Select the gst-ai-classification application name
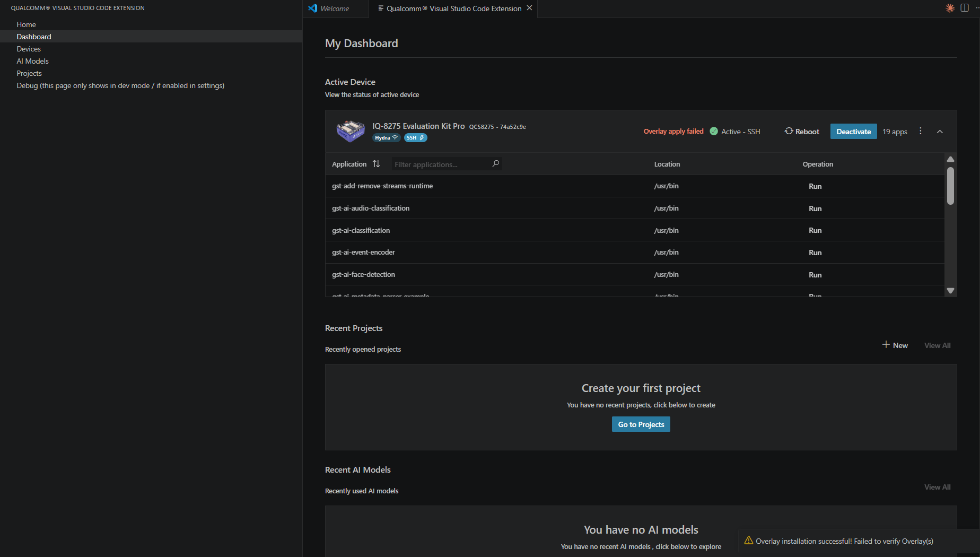The image size is (980, 557). click(361, 231)
